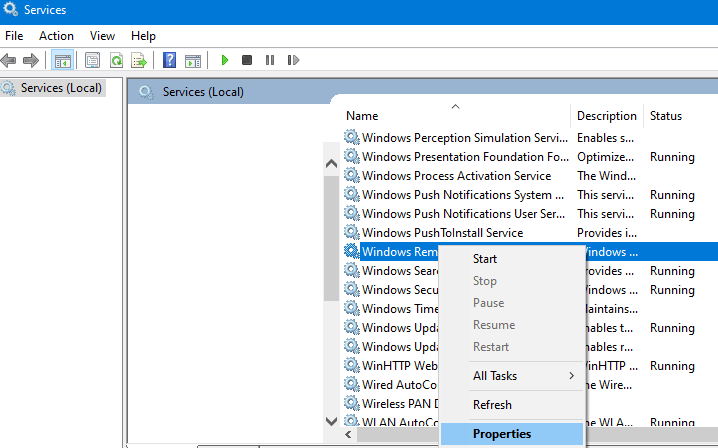
Task: Click gear icon of Wireless PAN row
Action: pos(352,403)
